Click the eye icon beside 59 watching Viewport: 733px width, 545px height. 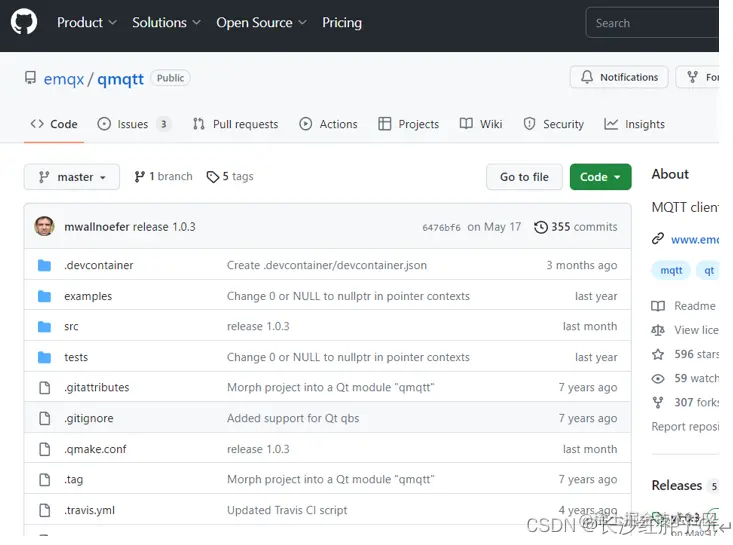click(x=658, y=379)
